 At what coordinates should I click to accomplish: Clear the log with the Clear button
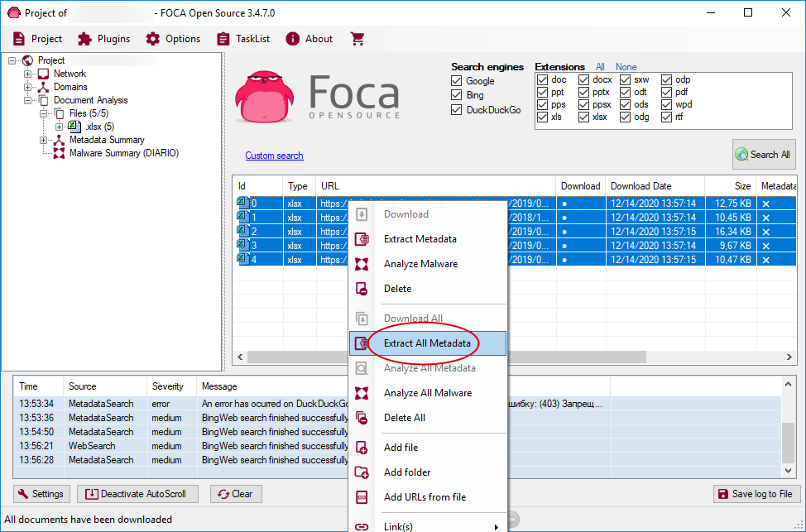click(x=236, y=494)
